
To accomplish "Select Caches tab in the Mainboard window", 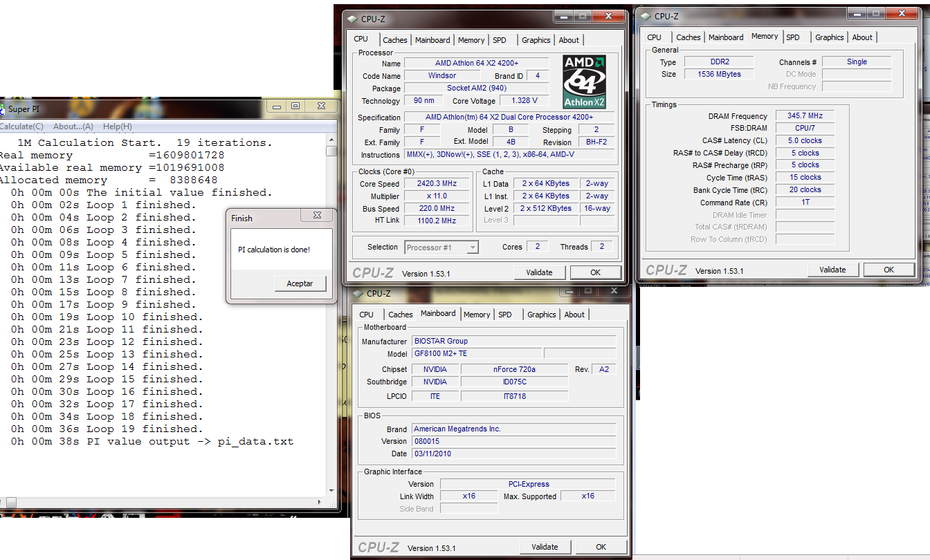I will (401, 315).
